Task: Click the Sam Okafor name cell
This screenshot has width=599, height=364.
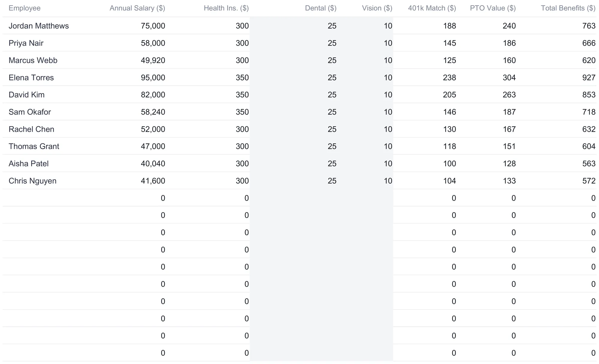Action: [30, 112]
